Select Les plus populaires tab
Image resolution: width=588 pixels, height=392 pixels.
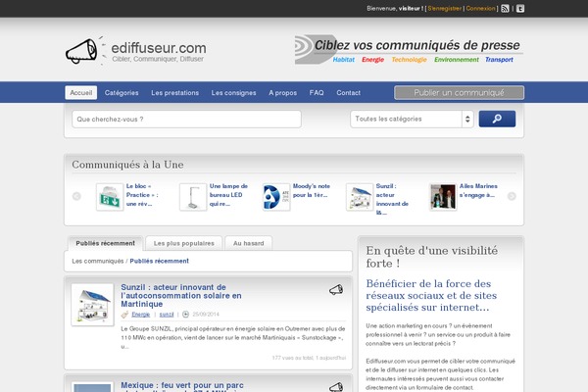(184, 243)
